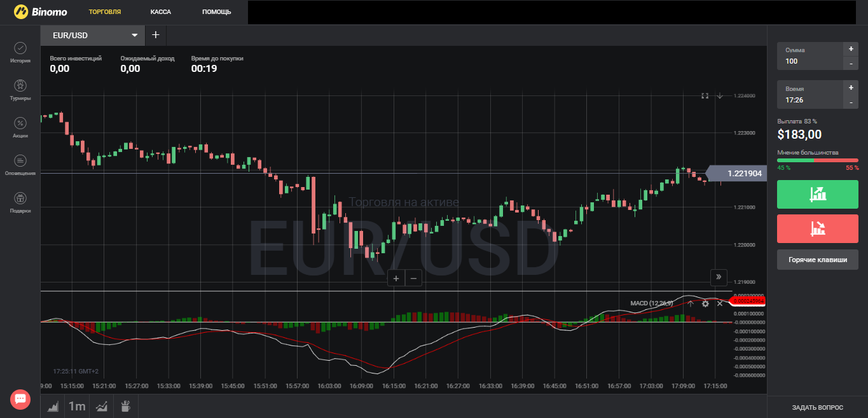Click ЗАДАТЬ ВОПРОС button
The image size is (868, 418).
(x=818, y=407)
